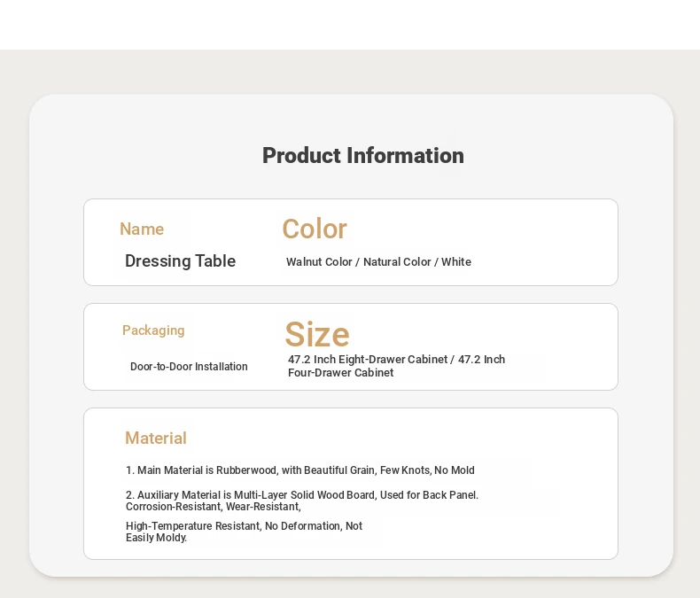Click the Walnut Color / Natural Color / White text

pos(378,262)
